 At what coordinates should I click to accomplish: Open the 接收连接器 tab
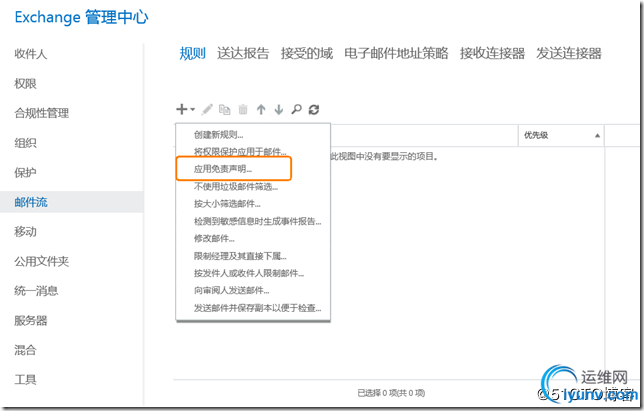tap(492, 53)
